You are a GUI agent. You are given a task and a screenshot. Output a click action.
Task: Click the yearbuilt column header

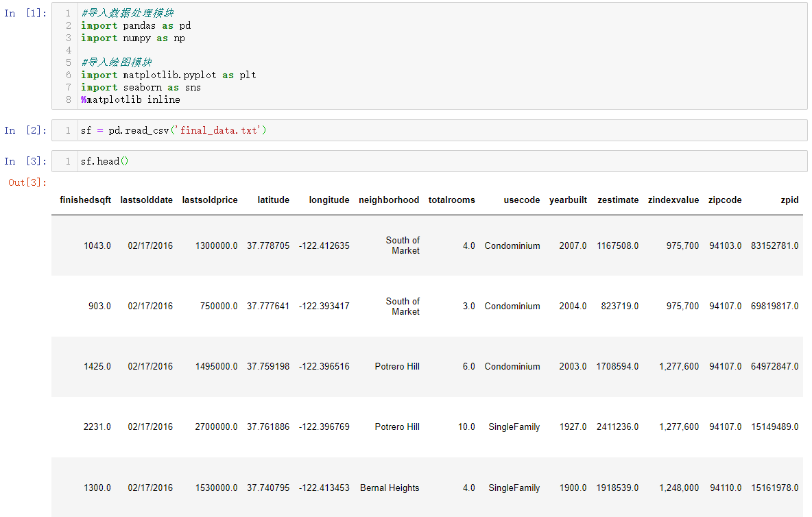(568, 200)
